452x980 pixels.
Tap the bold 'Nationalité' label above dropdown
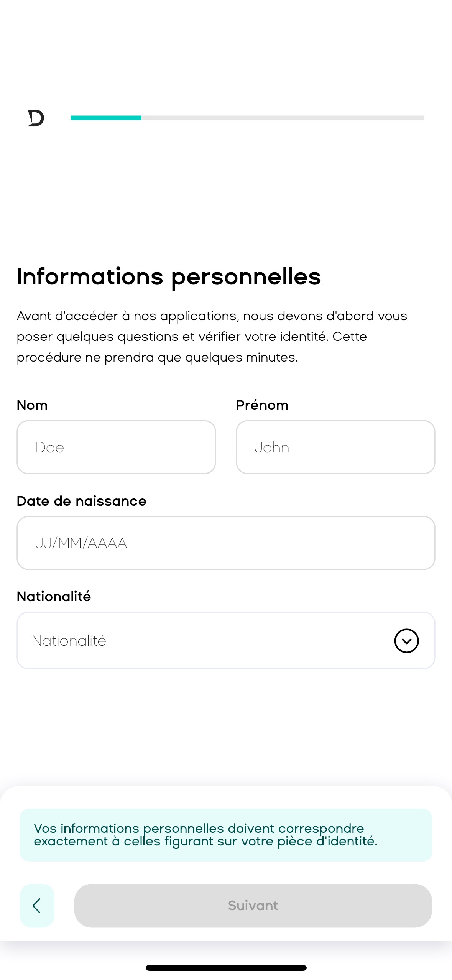pyautogui.click(x=54, y=597)
